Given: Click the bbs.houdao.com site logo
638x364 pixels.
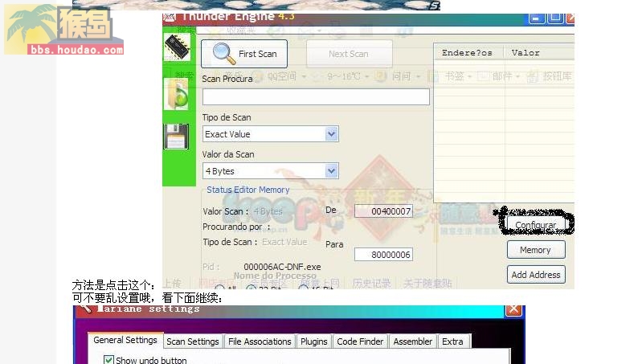Looking at the screenshot, I should coord(64,30).
